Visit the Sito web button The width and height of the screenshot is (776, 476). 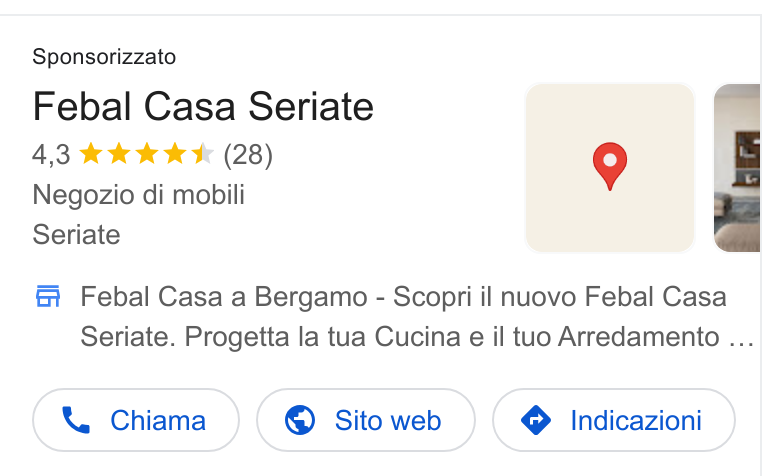[366, 420]
